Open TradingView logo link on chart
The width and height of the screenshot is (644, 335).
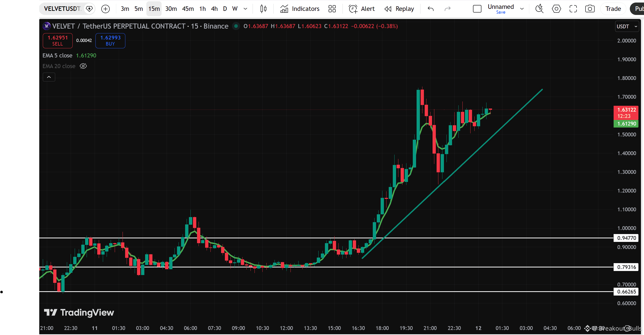pyautogui.click(x=79, y=312)
